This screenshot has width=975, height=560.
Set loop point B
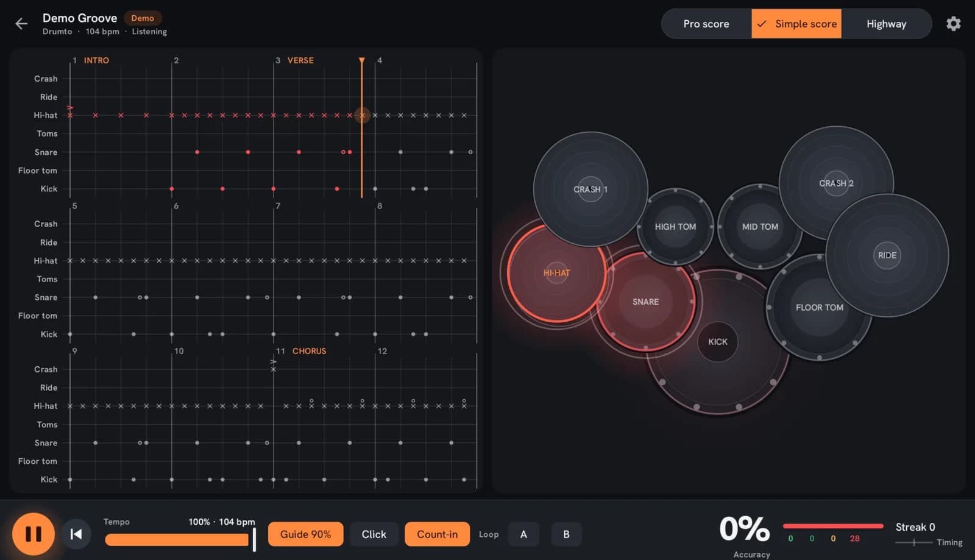click(566, 534)
